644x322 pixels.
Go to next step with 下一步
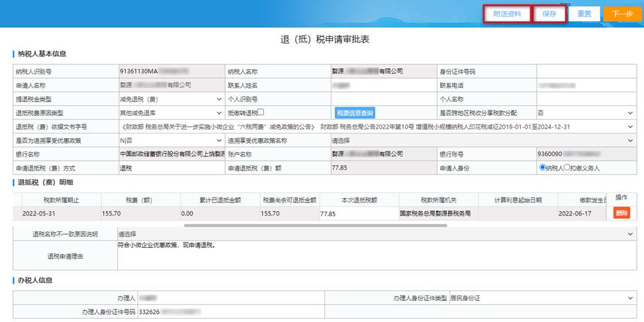[x=622, y=13]
